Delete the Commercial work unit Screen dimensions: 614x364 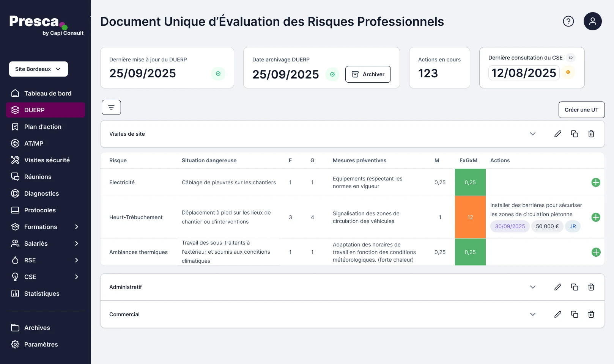point(591,314)
